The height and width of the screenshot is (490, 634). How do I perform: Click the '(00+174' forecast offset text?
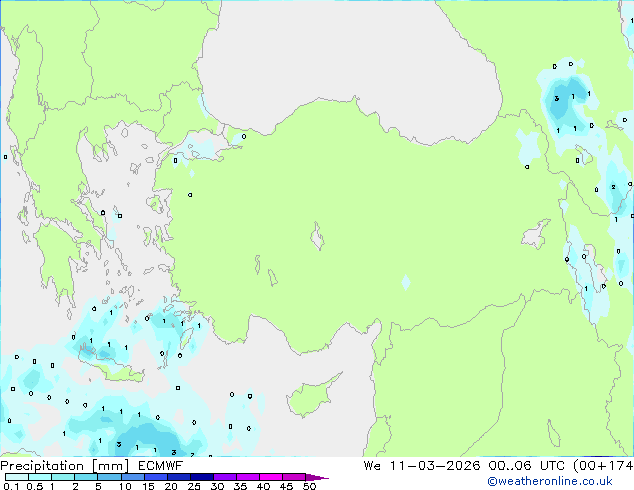(x=603, y=466)
